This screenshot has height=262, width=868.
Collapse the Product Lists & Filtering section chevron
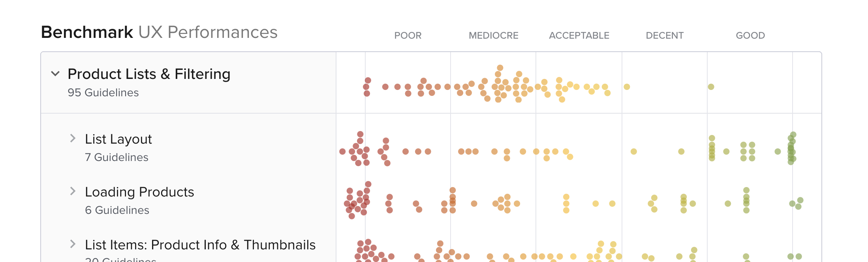coord(55,73)
